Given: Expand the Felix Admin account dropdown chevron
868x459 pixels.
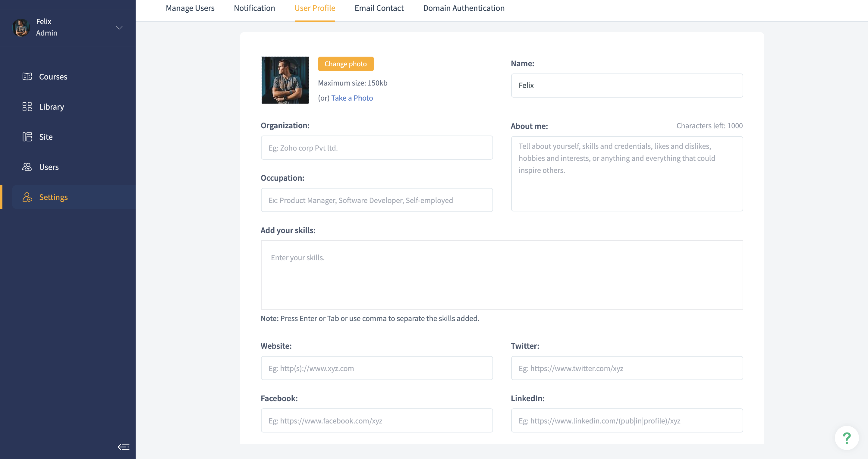Looking at the screenshot, I should click(119, 28).
